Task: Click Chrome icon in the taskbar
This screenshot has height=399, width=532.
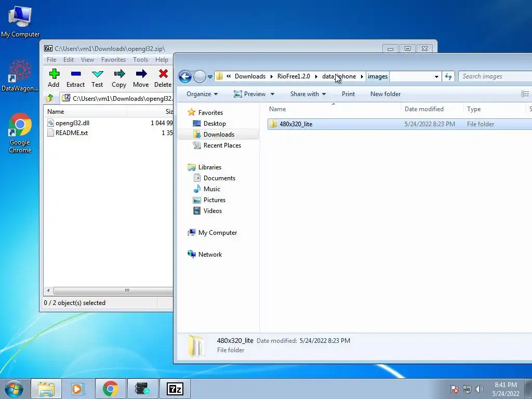Action: pyautogui.click(x=110, y=389)
